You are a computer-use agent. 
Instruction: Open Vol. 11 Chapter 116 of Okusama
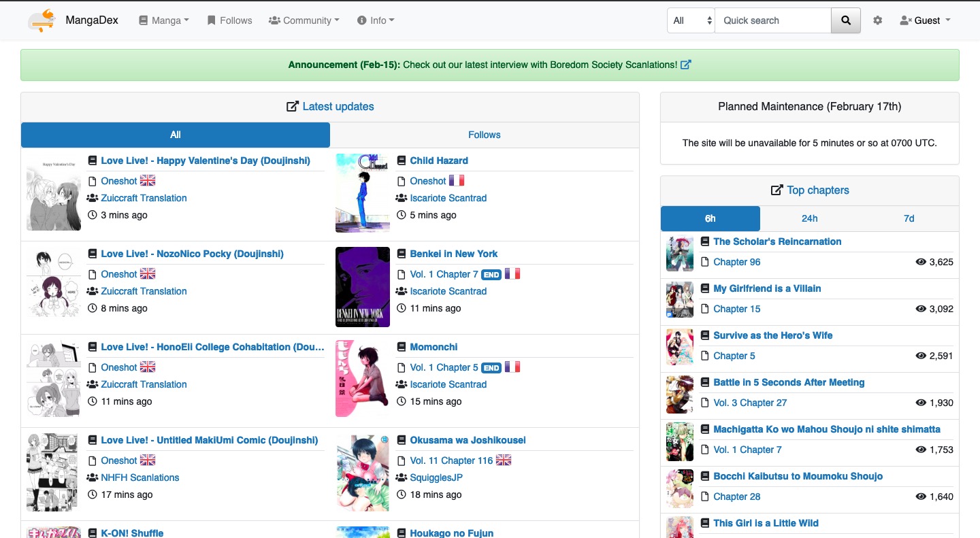pyautogui.click(x=451, y=460)
